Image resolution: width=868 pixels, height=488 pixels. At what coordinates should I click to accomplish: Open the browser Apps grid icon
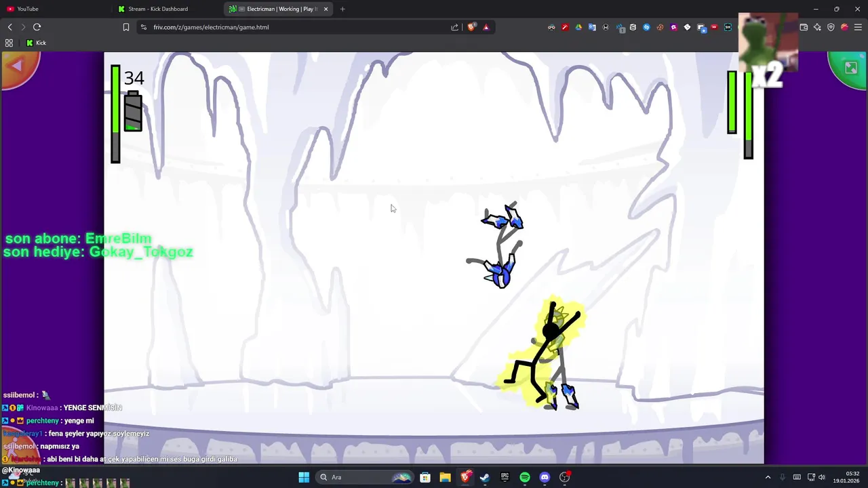(9, 43)
